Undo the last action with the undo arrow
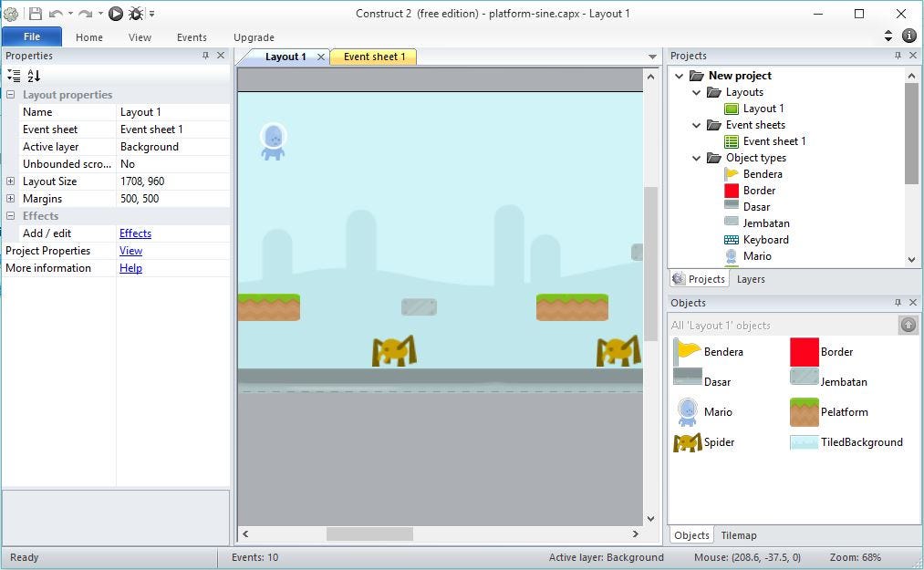 coord(57,13)
